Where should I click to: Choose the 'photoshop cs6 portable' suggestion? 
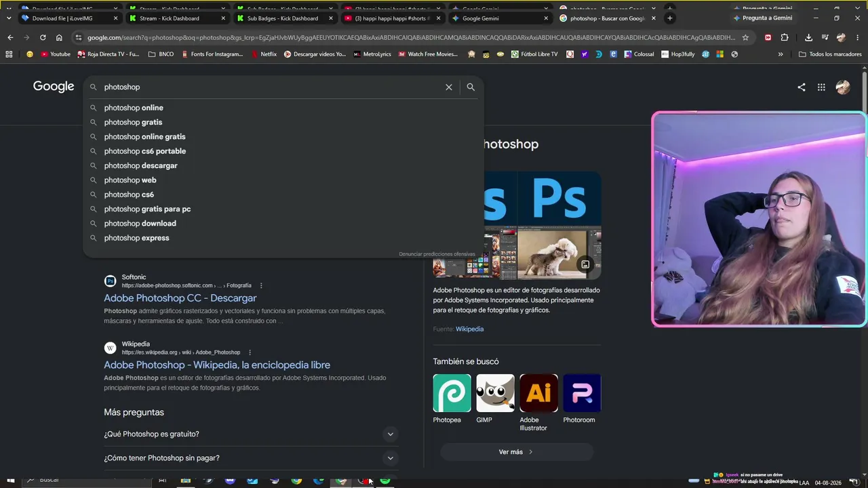point(283,151)
